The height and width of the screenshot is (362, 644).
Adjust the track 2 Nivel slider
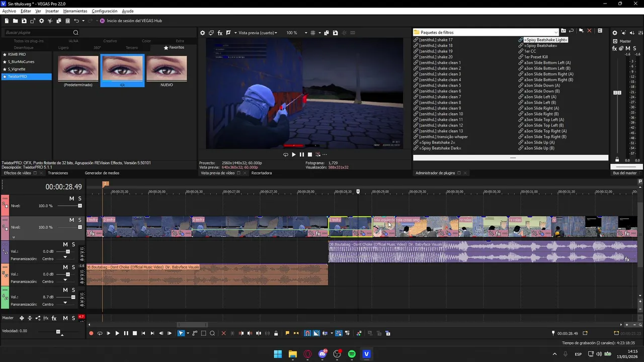click(79, 206)
